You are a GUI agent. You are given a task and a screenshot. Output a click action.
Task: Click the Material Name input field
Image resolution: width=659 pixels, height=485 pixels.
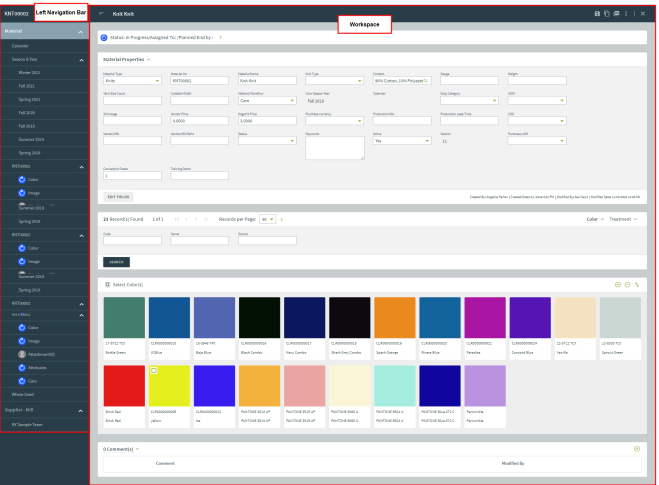[266, 81]
